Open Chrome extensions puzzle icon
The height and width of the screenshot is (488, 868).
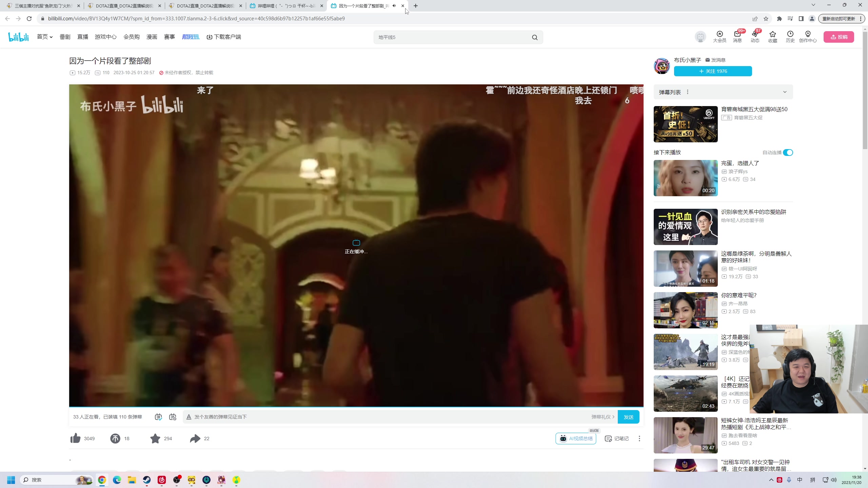[780, 19]
